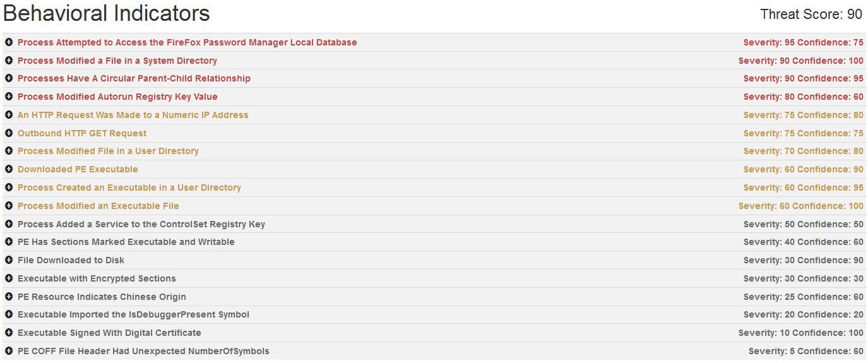Click plus icon next to Numeric IP Address request
Viewport: 868px width, 363px height.
[9, 115]
